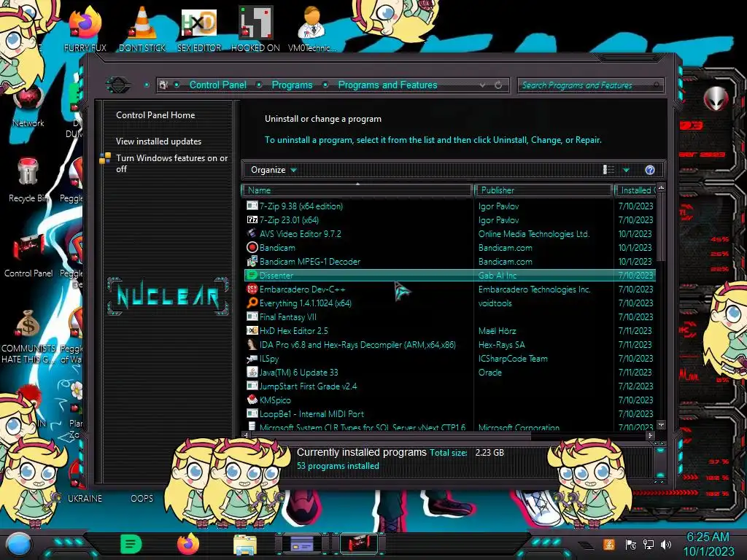This screenshot has height=560, width=747.
Task: Select the ILSpy row
Action: (x=449, y=358)
